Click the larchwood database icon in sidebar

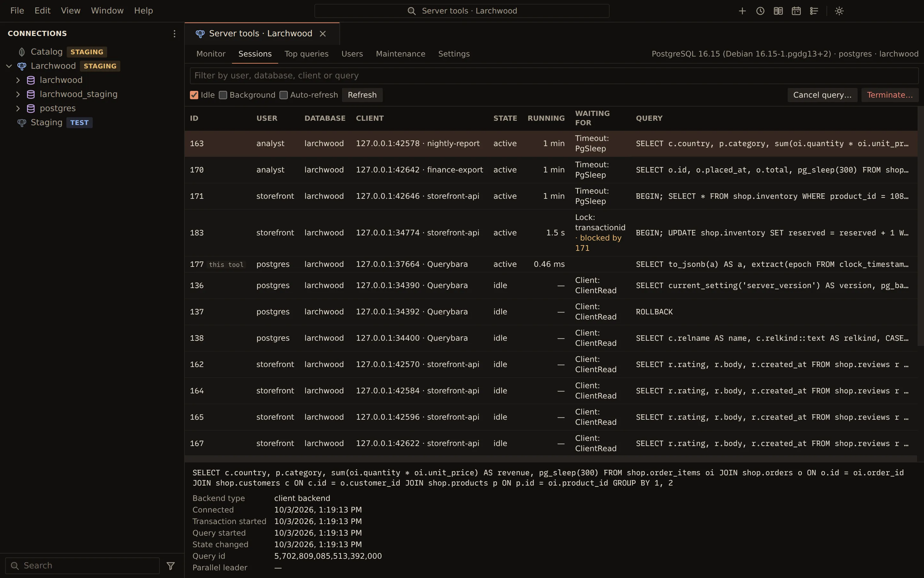pos(31,80)
